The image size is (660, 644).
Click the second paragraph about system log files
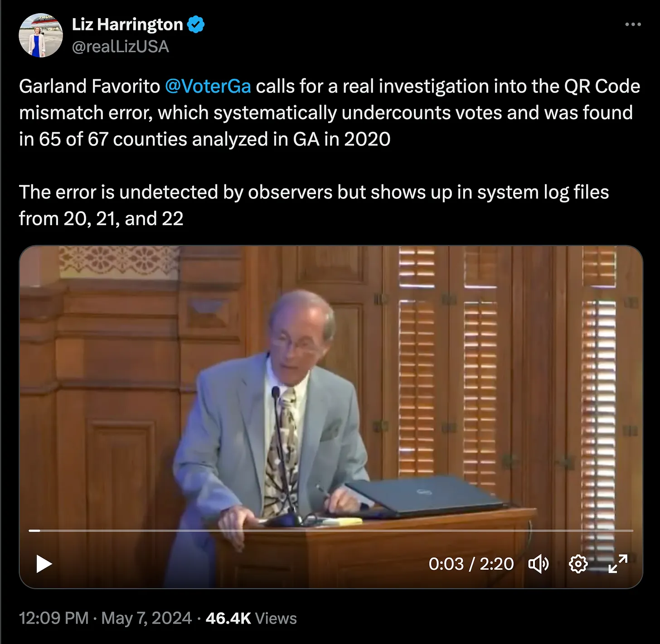pos(314,205)
